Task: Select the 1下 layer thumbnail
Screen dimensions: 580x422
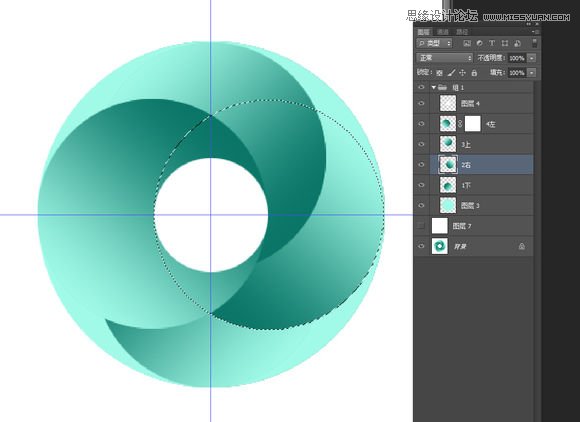Action: pos(448,185)
